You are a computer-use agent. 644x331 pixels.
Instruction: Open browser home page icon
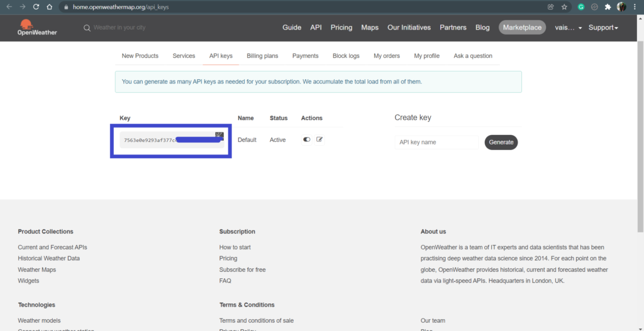(x=49, y=7)
